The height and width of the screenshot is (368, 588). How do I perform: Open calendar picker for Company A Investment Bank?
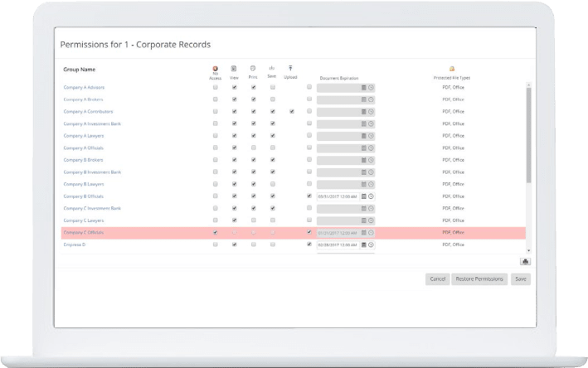[363, 123]
